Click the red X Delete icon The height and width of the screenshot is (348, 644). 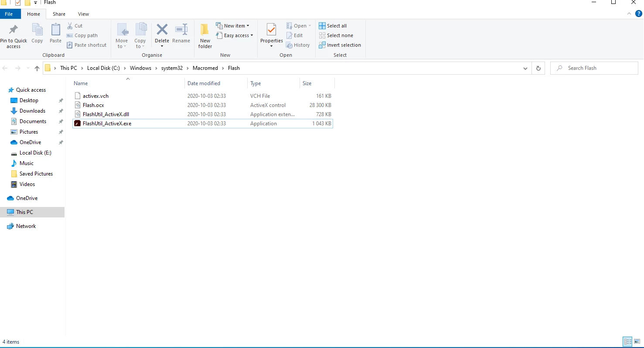[162, 30]
